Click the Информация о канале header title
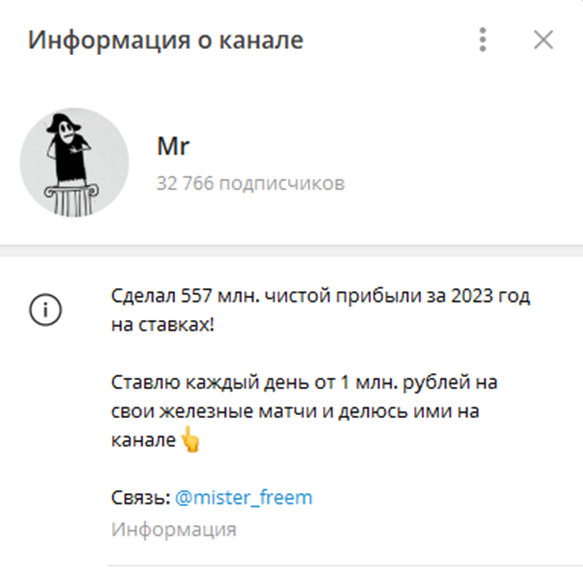This screenshot has height=571, width=583. 165,40
